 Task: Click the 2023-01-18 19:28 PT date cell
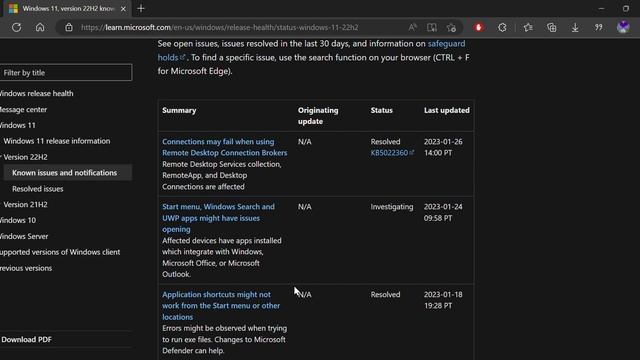pos(443,300)
